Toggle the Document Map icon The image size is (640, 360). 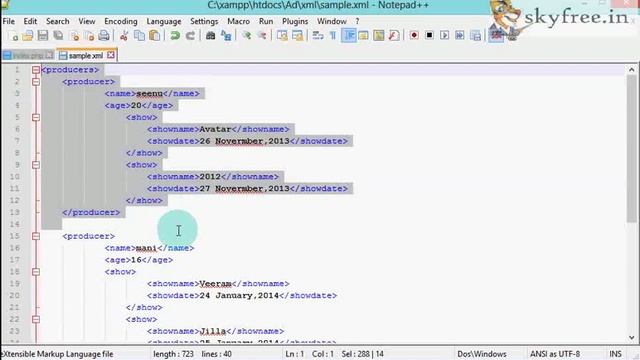click(379, 36)
